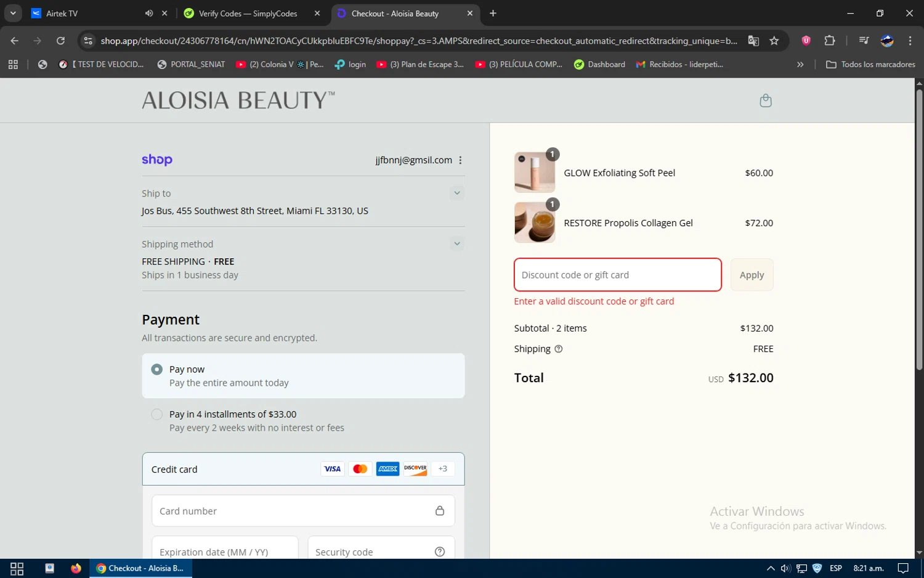Click the GLOW Exfoliating Soft Peel thumbnail

point(535,173)
